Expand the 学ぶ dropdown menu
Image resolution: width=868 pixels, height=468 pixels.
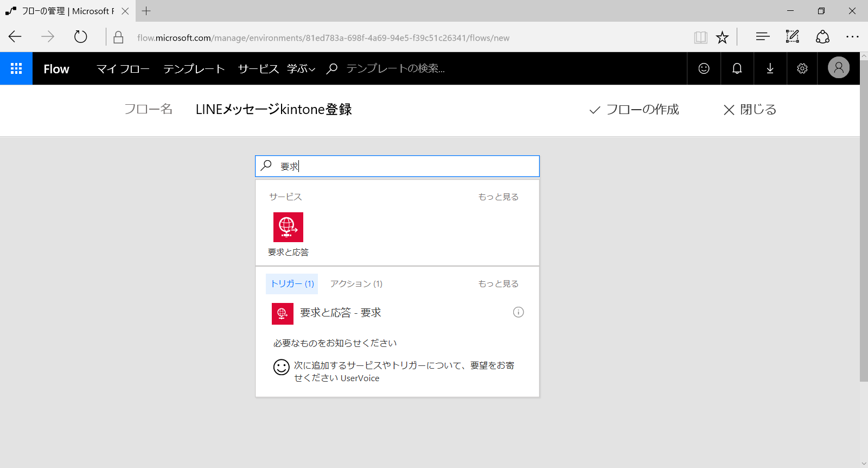pos(301,68)
